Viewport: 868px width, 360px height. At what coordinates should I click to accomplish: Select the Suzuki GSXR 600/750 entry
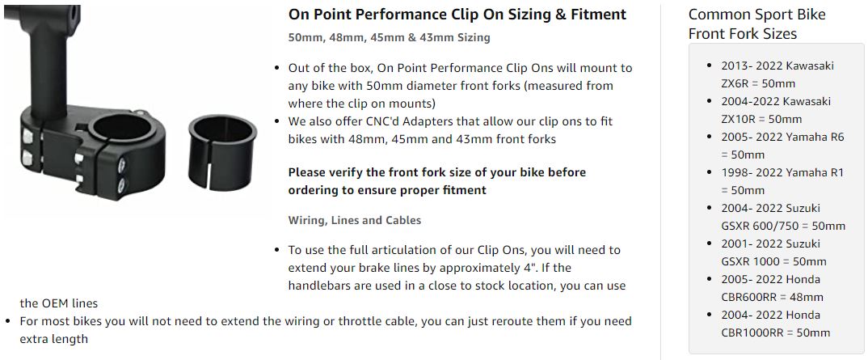[x=782, y=217]
